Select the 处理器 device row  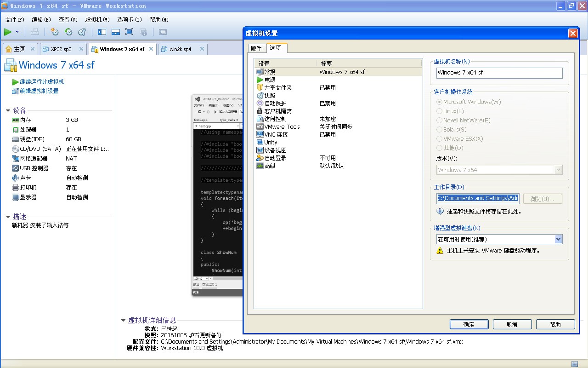[x=62, y=130]
